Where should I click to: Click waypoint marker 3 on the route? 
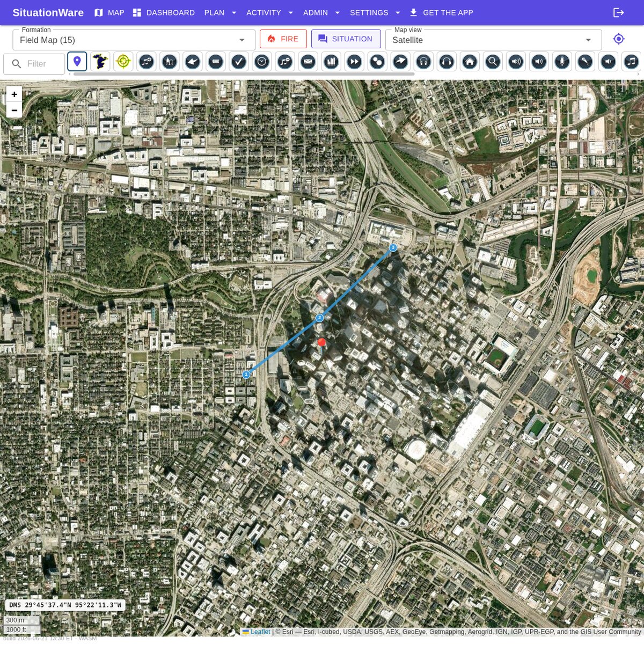click(393, 247)
